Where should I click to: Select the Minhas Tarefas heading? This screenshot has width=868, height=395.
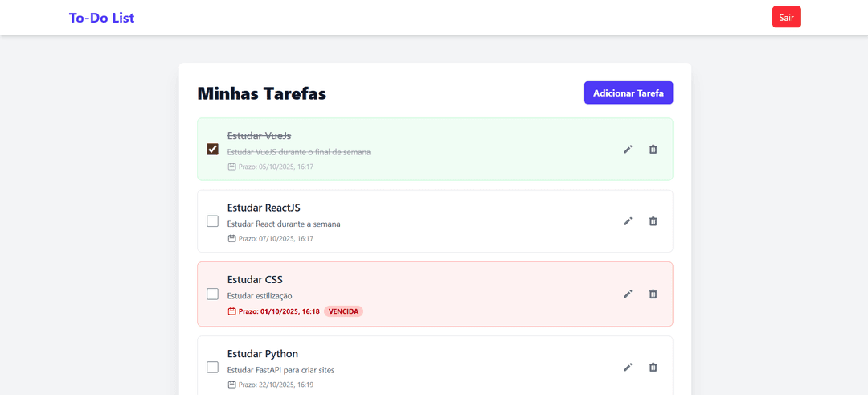(x=262, y=93)
